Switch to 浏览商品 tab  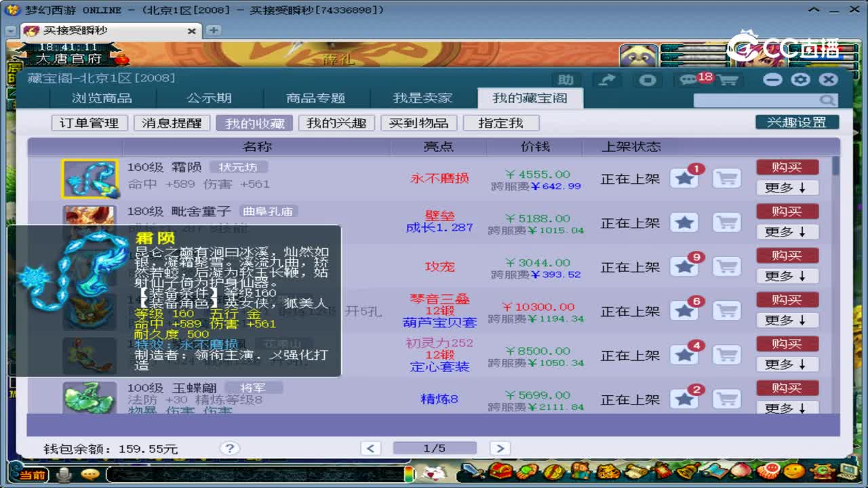click(x=102, y=98)
